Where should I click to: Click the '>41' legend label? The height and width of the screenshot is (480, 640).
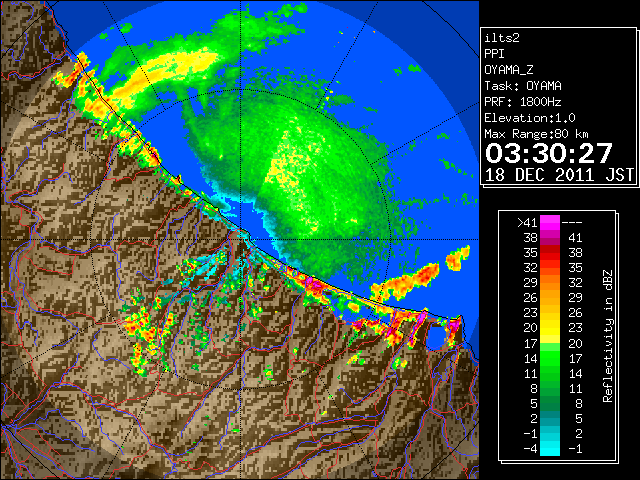pyautogui.click(x=527, y=223)
